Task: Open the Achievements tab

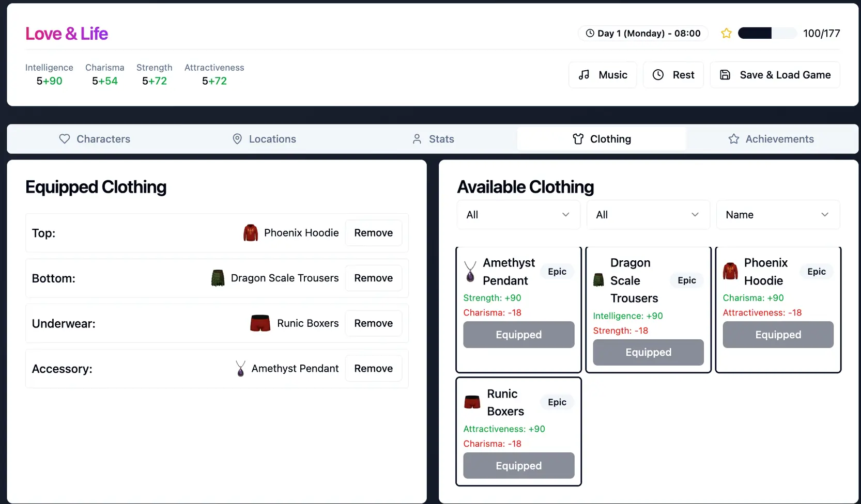Action: (771, 139)
